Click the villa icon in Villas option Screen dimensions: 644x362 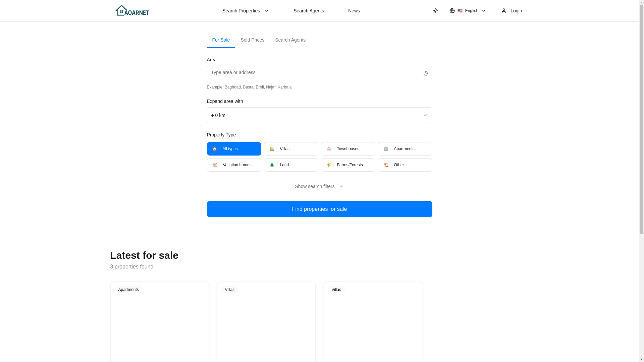(272, 149)
